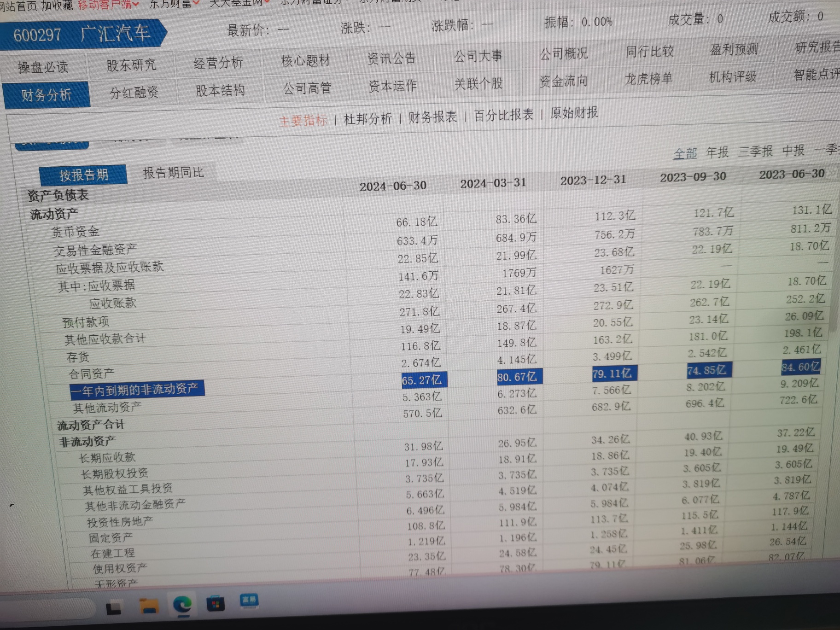Open the 操盘必读 tab
This screenshot has width=840, height=630.
coord(43,67)
